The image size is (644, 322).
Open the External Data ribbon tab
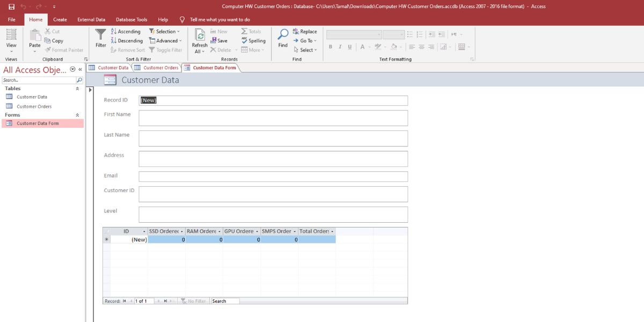coord(91,20)
